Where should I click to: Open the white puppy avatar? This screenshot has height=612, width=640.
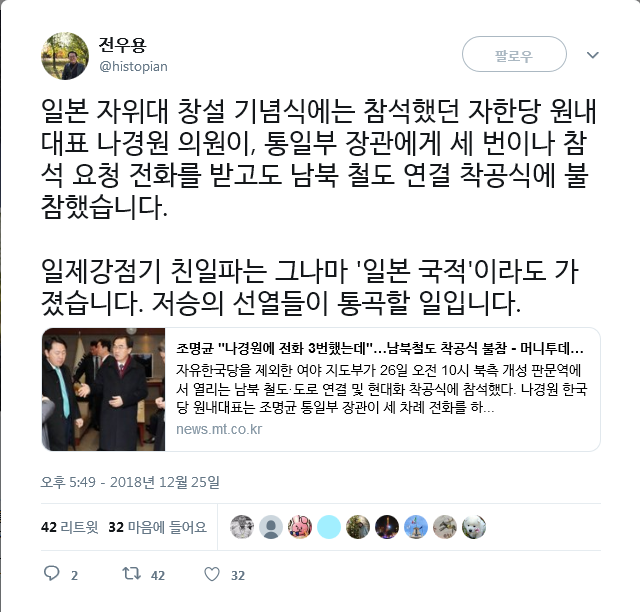(474, 527)
